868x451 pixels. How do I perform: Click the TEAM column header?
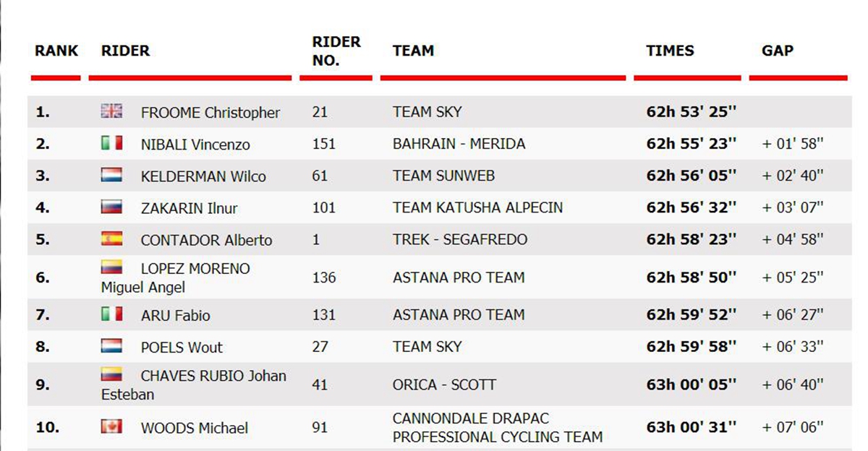tap(413, 51)
